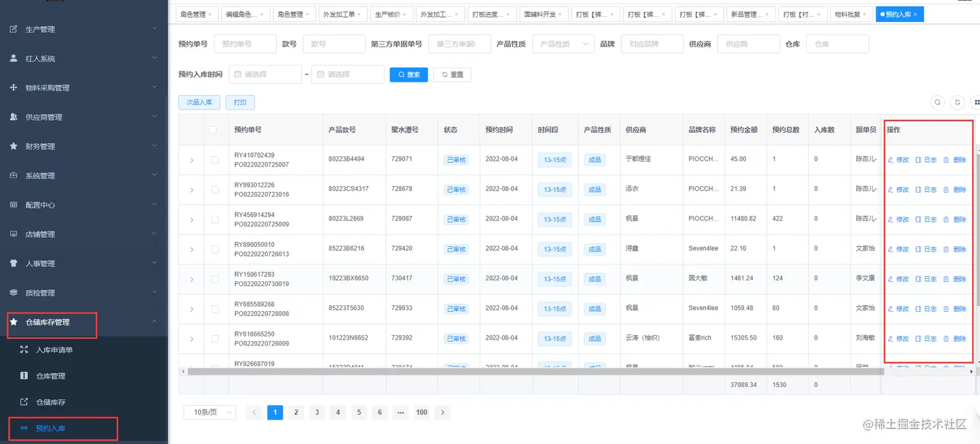Jump to page 100 in pagination
The image size is (980, 444).
tap(422, 412)
